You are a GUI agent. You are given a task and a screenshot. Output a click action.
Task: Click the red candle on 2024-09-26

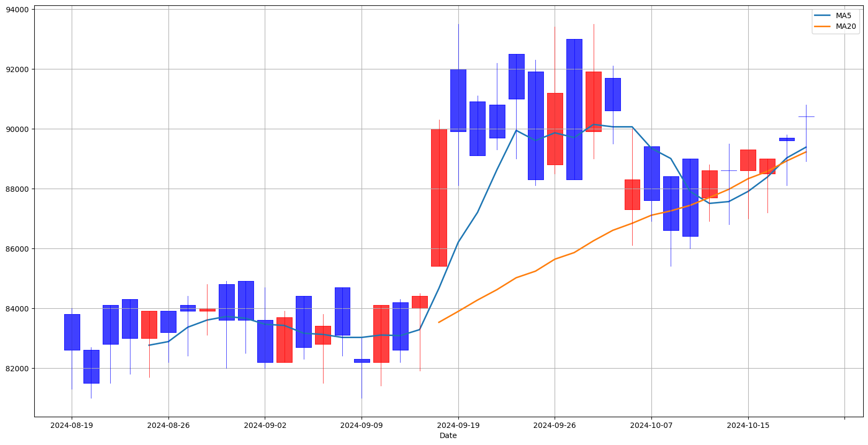pos(555,129)
